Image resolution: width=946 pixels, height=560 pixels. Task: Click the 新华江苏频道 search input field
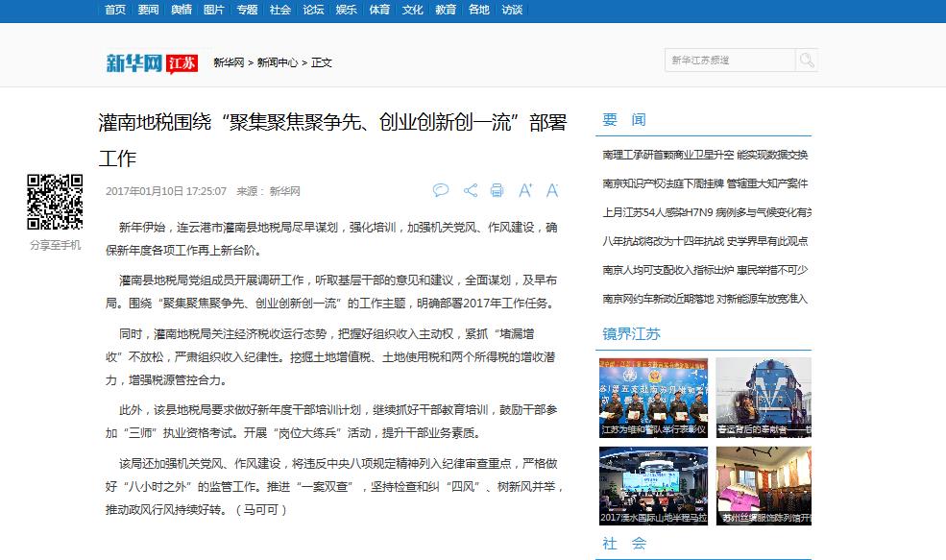(x=730, y=60)
